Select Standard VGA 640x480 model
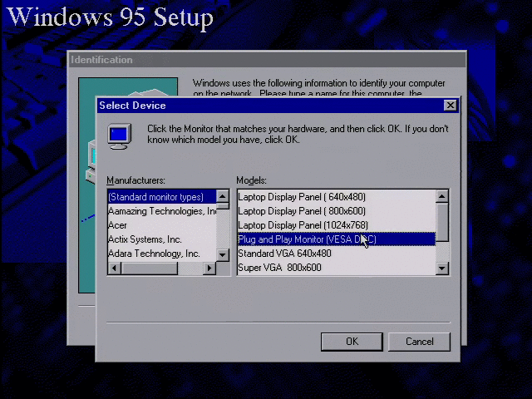The image size is (532, 399). (x=336, y=254)
